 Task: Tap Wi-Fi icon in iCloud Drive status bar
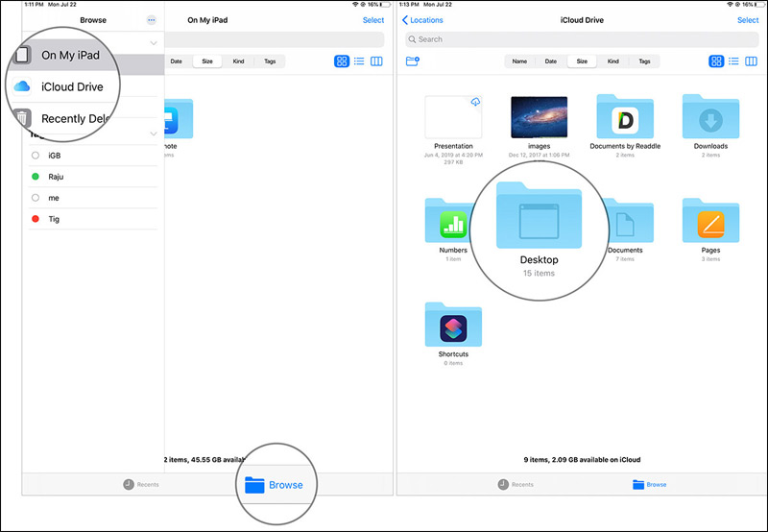click(730, 5)
